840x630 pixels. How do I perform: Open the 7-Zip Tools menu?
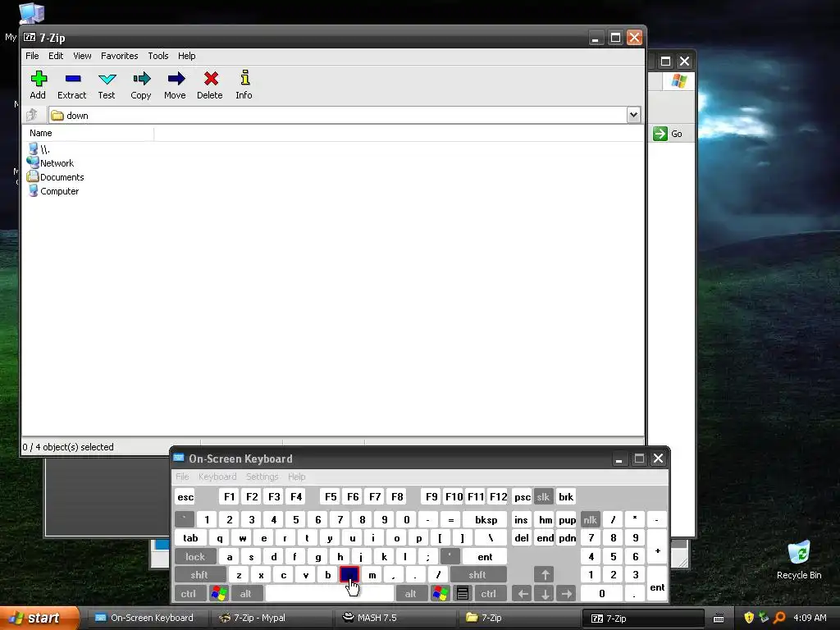coord(158,56)
